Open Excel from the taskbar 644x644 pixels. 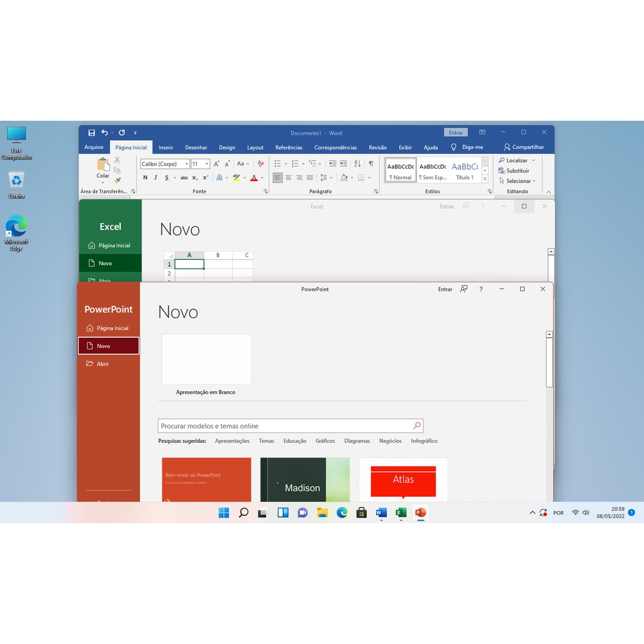[x=401, y=513]
